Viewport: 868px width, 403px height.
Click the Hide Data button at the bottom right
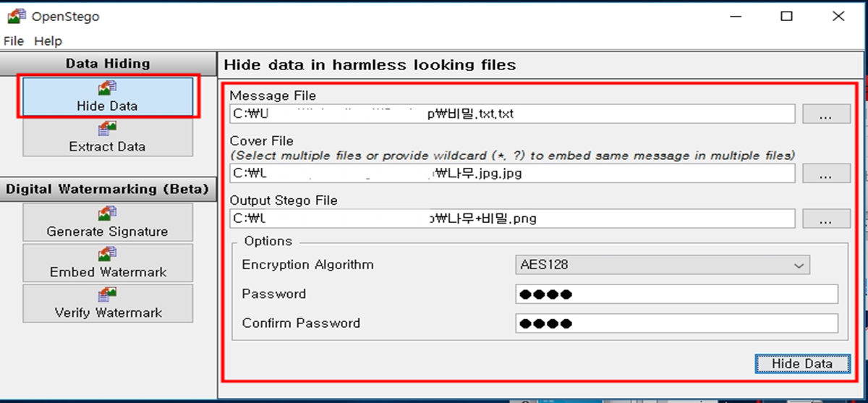point(802,363)
